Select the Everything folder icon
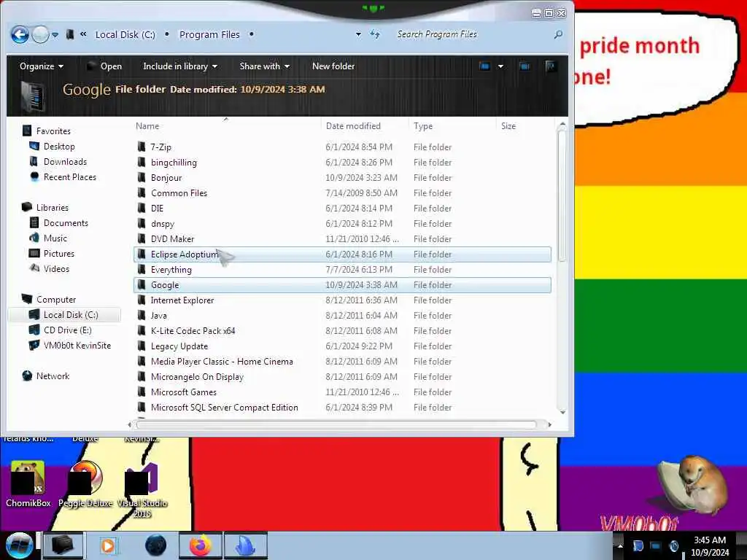The height and width of the screenshot is (560, 747). point(142,269)
